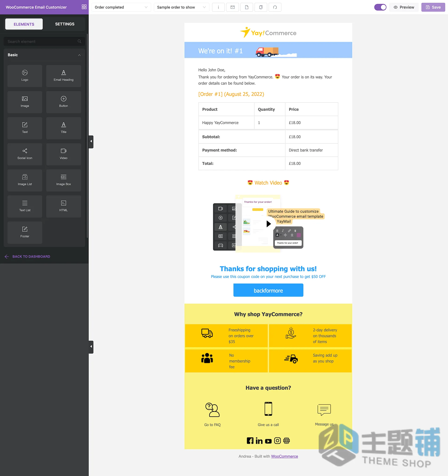Viewport: 448px width, 476px height.
Task: Send test email via envelope icon
Action: tap(232, 7)
